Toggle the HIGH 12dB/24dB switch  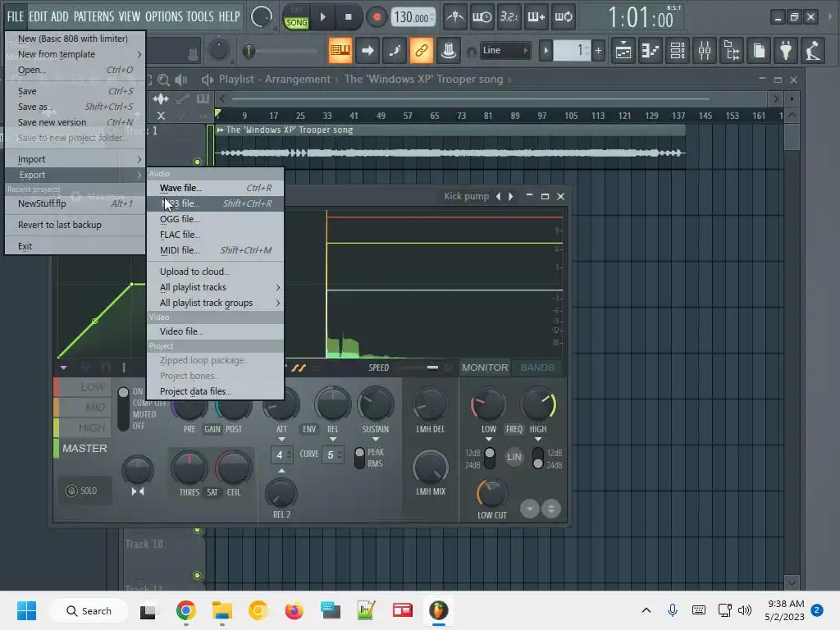coord(538,459)
